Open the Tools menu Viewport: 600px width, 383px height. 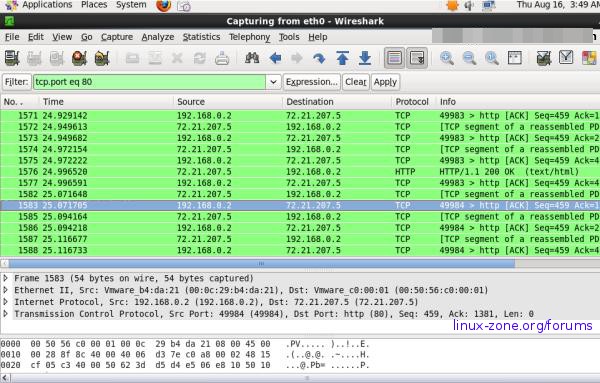[x=289, y=37]
